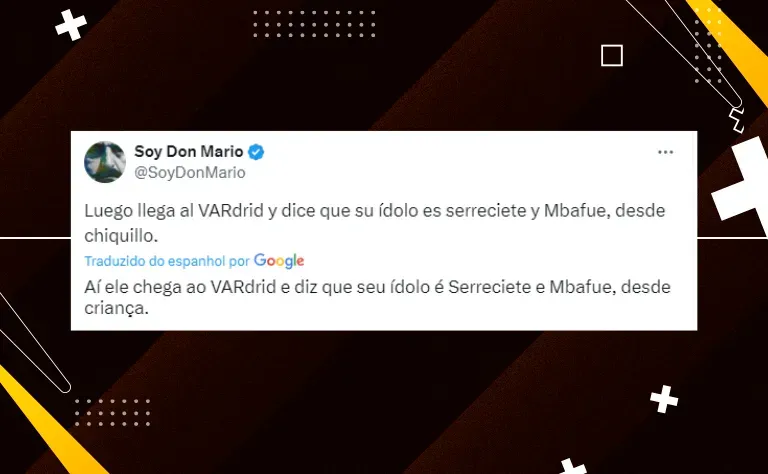768x474 pixels.
Task: Click the large white cross on right edge
Action: pyautogui.click(x=742, y=186)
